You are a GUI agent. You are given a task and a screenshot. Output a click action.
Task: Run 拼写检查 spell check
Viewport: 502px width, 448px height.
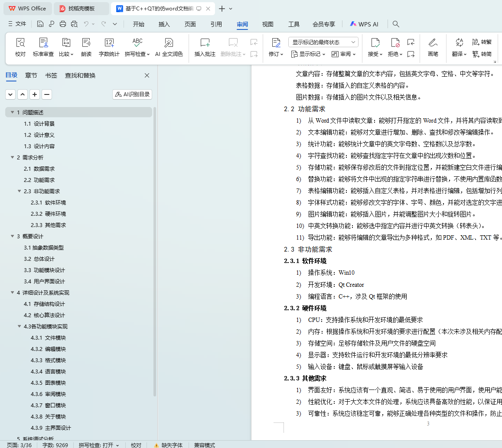[x=137, y=47]
